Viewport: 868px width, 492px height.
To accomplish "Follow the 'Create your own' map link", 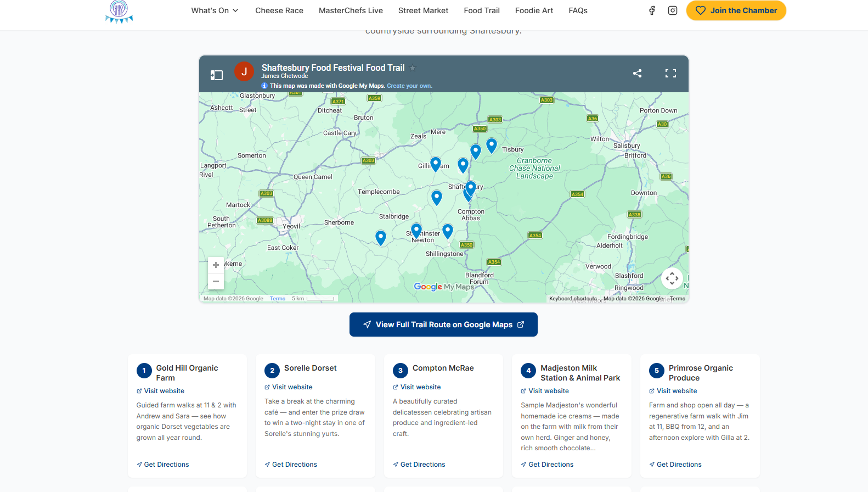I will (x=409, y=86).
